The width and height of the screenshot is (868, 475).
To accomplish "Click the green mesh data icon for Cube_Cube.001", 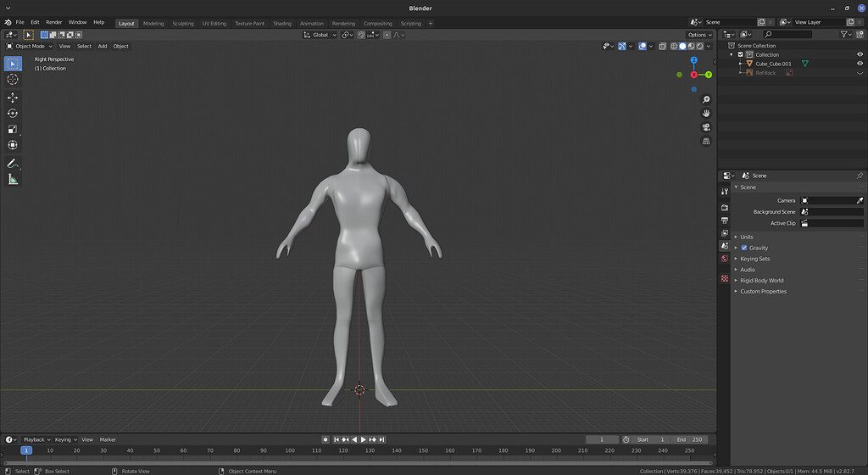I will pyautogui.click(x=805, y=64).
